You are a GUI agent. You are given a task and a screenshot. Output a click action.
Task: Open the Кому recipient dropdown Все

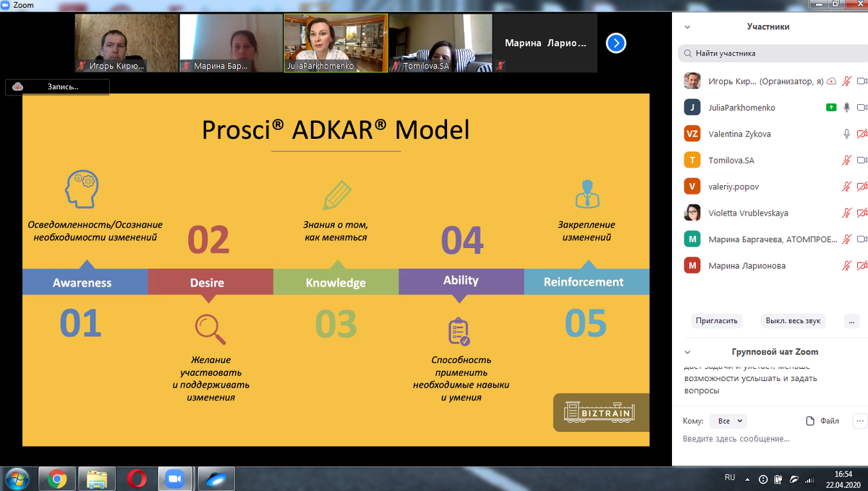click(x=728, y=421)
